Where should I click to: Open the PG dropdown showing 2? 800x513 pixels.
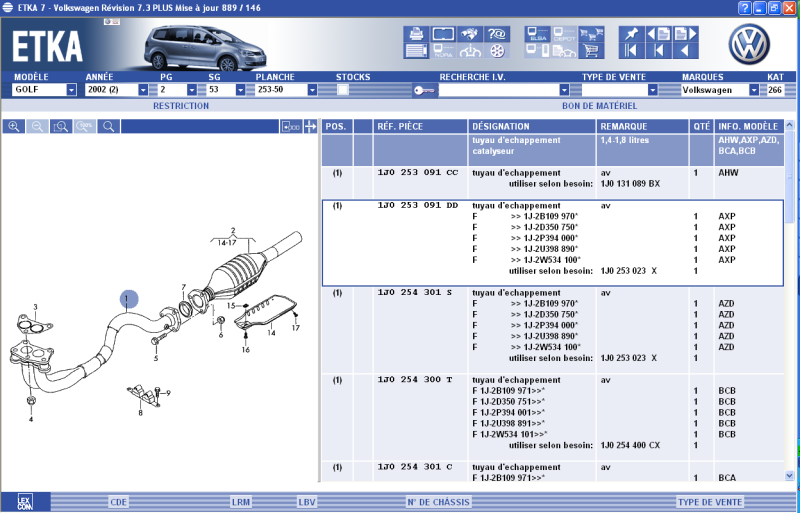pos(192,90)
